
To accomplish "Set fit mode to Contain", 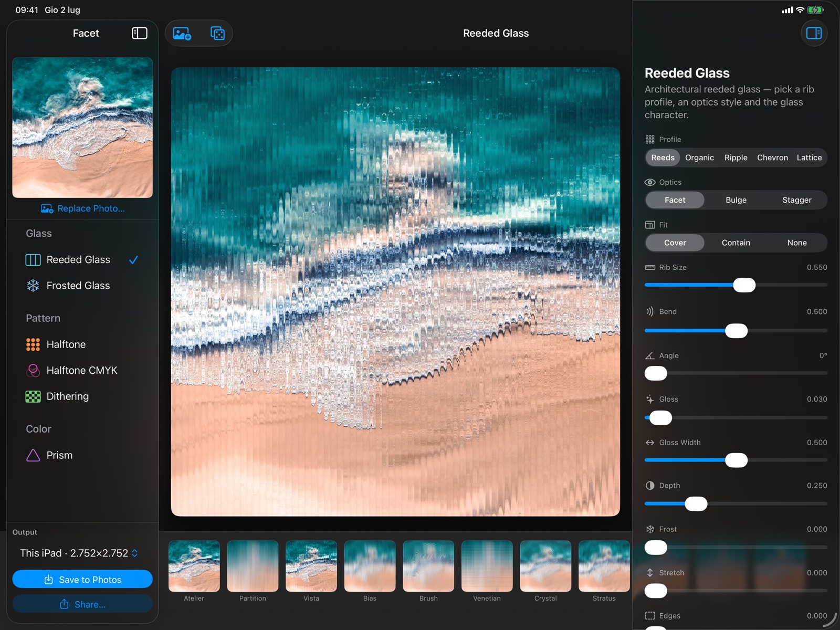I will point(736,243).
